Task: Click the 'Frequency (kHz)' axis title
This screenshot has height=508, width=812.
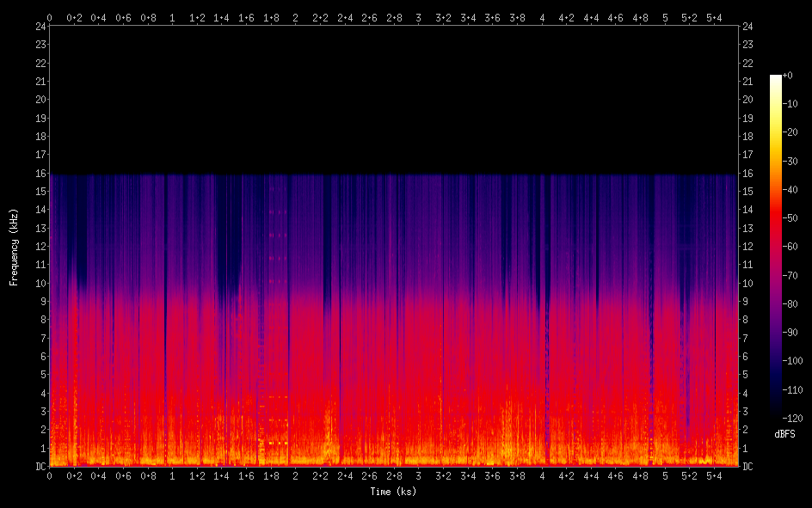Action: [14, 247]
